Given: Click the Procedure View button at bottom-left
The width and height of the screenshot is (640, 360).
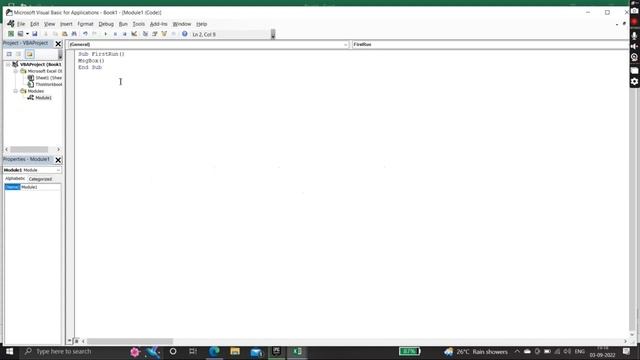Looking at the screenshot, I should click(x=69, y=341).
